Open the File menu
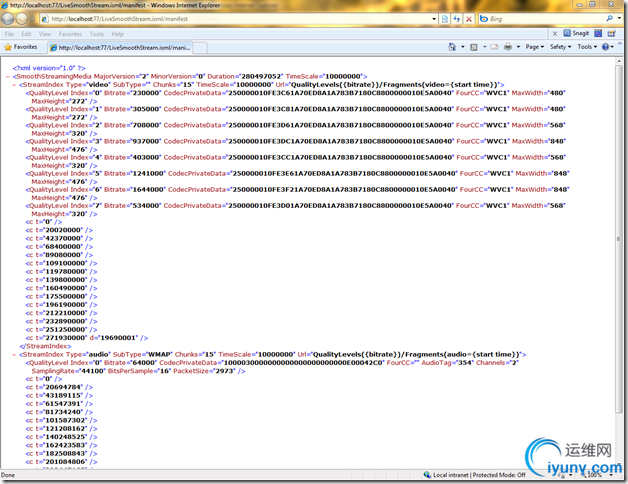Image resolution: width=628 pixels, height=484 pixels. coord(9,34)
